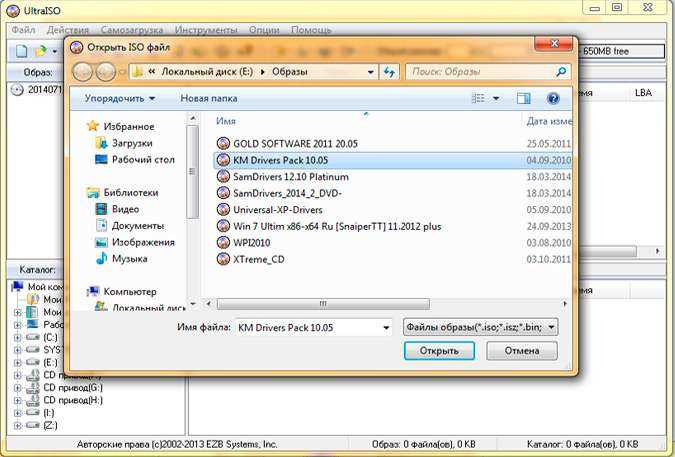Open view options dropdown arrow

(496, 99)
